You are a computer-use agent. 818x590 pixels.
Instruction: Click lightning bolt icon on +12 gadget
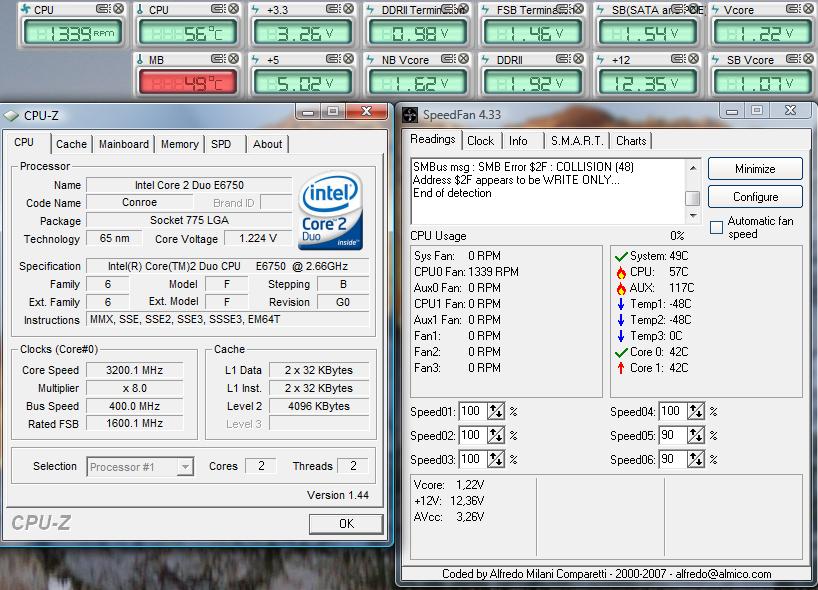600,59
